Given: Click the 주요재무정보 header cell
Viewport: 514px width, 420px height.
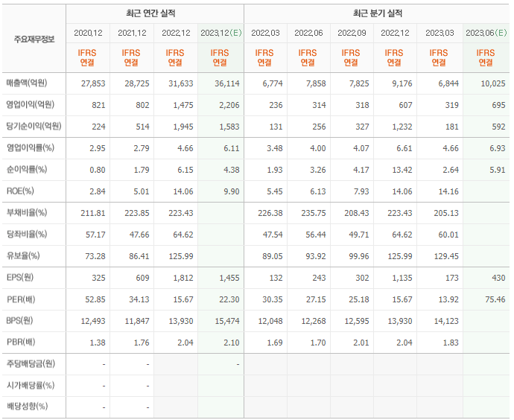Looking at the screenshot, I should 34,39.
